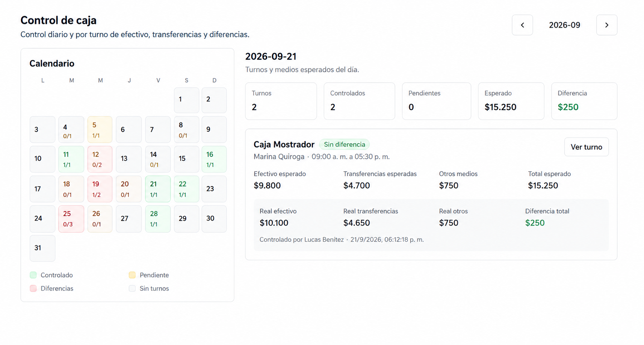This screenshot has width=644, height=345.
Task: Click the Pendientes summary card
Action: point(436,101)
